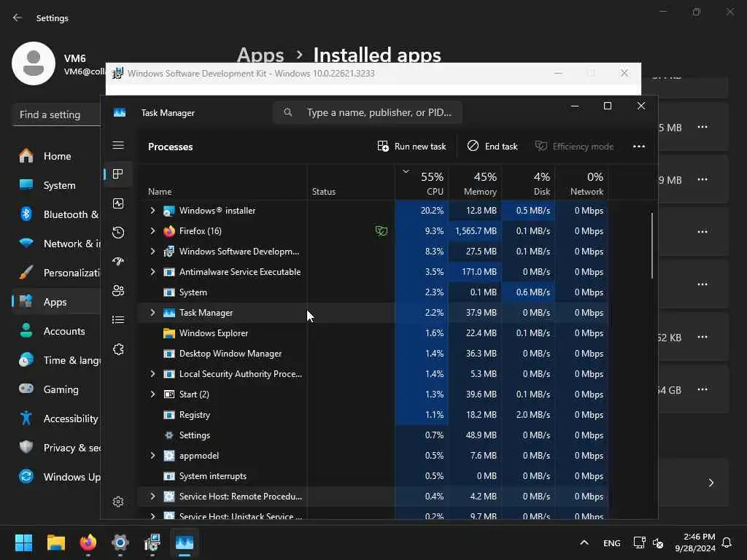Expand Windows Software Development process group
Viewport: 747px width, 560px height.
tap(152, 251)
